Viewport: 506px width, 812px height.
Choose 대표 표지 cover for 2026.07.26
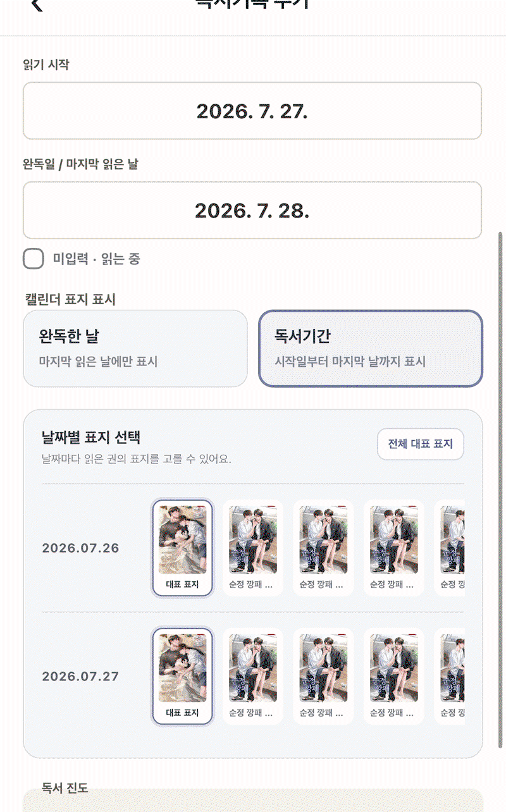[183, 548]
